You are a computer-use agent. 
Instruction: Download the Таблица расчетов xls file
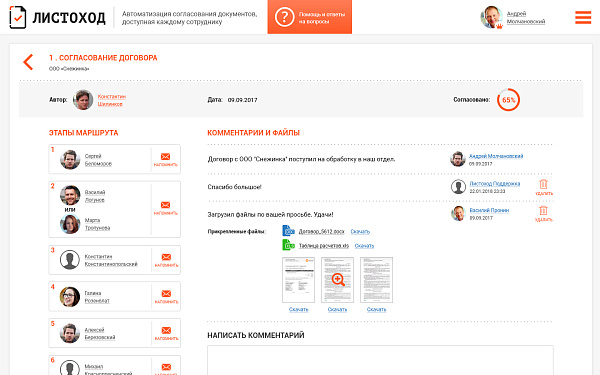364,246
